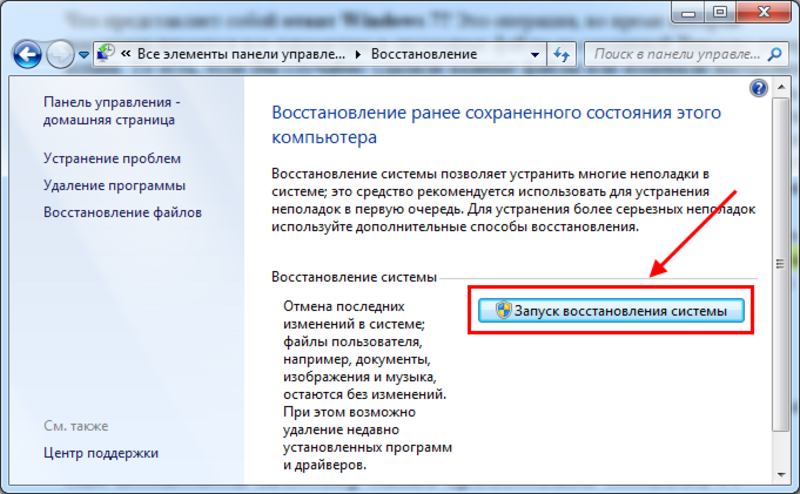The height and width of the screenshot is (494, 800).
Task: Click the vertical scrollbar thumb
Action: tap(781, 264)
